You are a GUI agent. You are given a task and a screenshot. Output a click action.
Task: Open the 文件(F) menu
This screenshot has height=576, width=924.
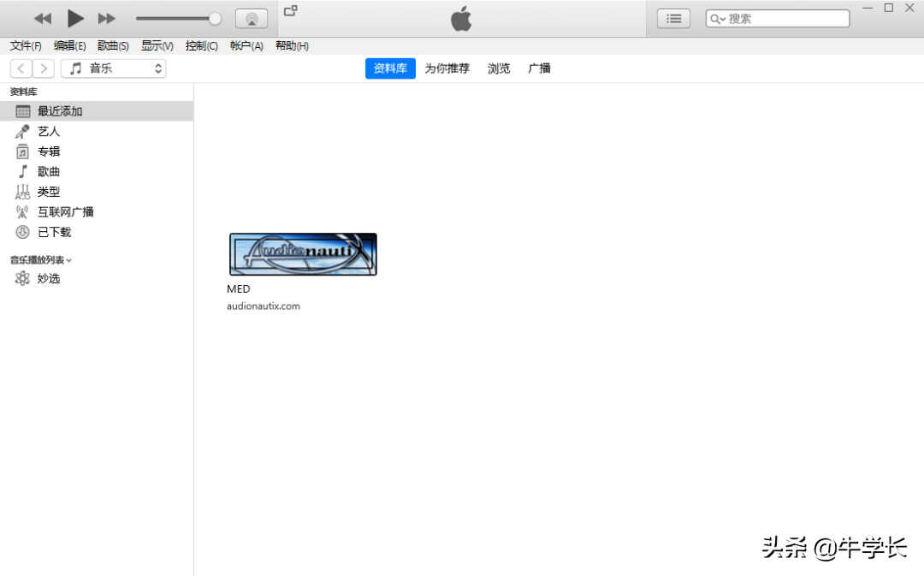26,45
